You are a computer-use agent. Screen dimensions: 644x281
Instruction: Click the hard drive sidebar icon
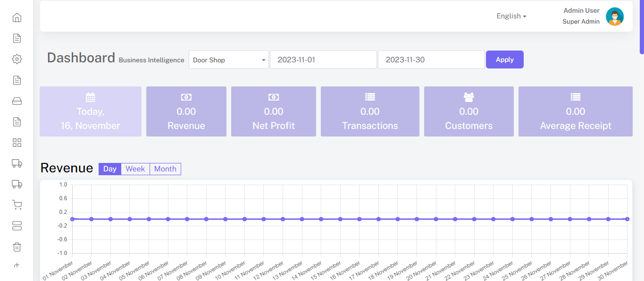coord(17,101)
